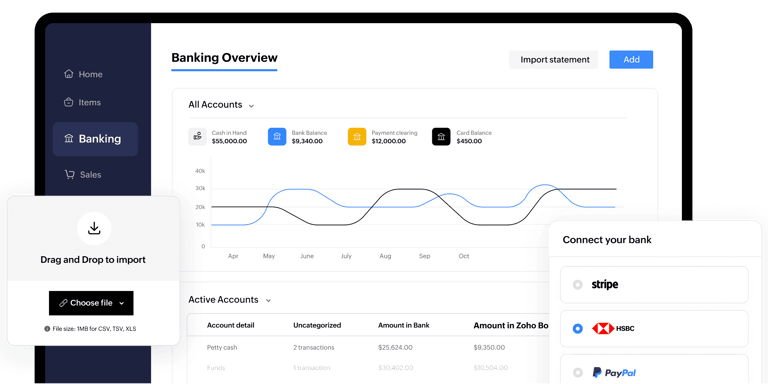Open Home in the sidebar
Viewport: 768px width, 384px height.
[83, 74]
